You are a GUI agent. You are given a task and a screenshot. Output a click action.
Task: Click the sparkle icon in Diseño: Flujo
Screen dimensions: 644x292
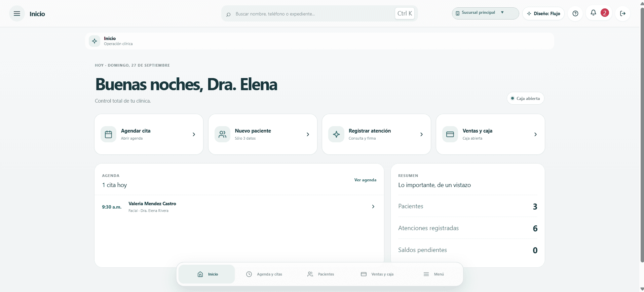(529, 14)
